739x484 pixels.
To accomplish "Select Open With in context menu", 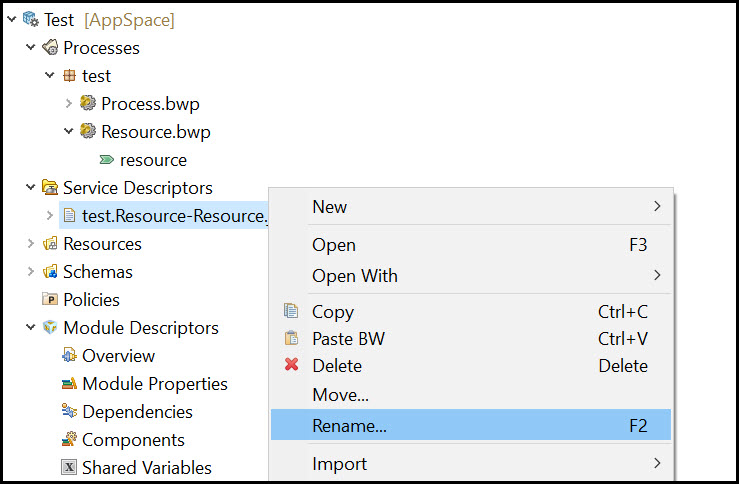I will pyautogui.click(x=470, y=276).
